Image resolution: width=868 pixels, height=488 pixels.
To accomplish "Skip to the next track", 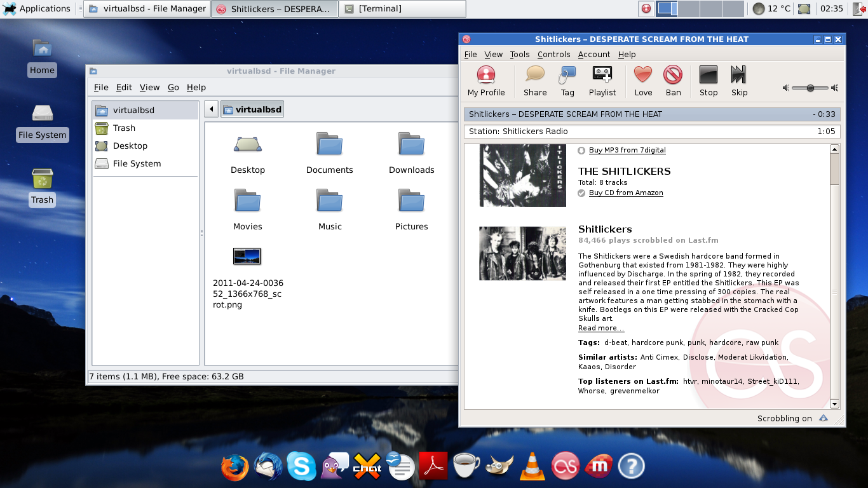I will coord(739,81).
